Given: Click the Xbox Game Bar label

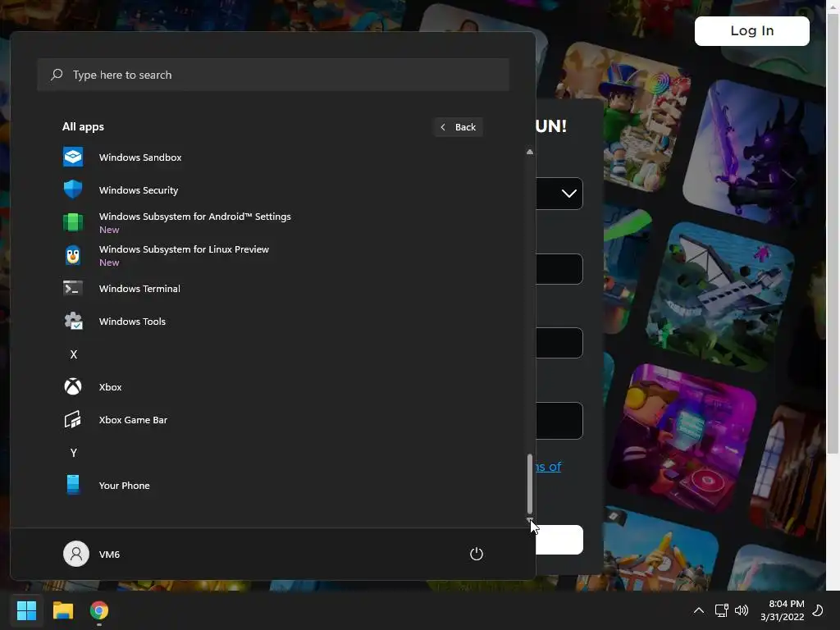Looking at the screenshot, I should pos(133,419).
